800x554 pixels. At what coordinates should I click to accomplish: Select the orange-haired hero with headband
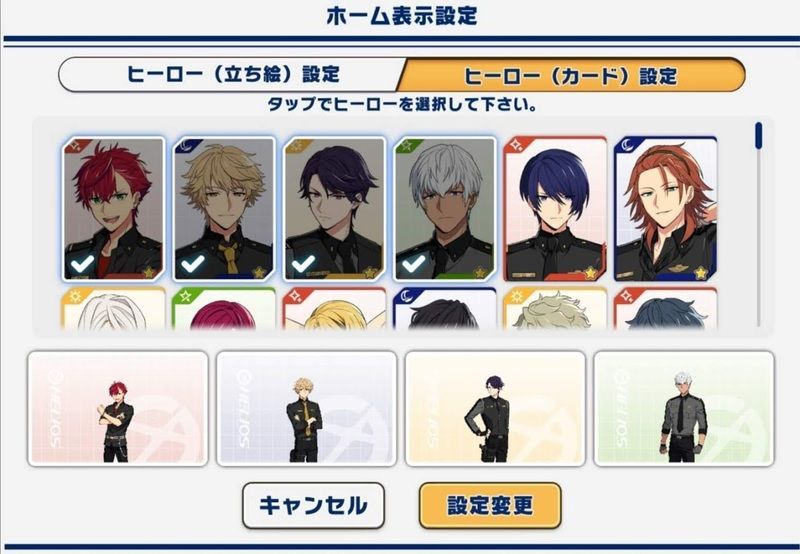[666, 209]
